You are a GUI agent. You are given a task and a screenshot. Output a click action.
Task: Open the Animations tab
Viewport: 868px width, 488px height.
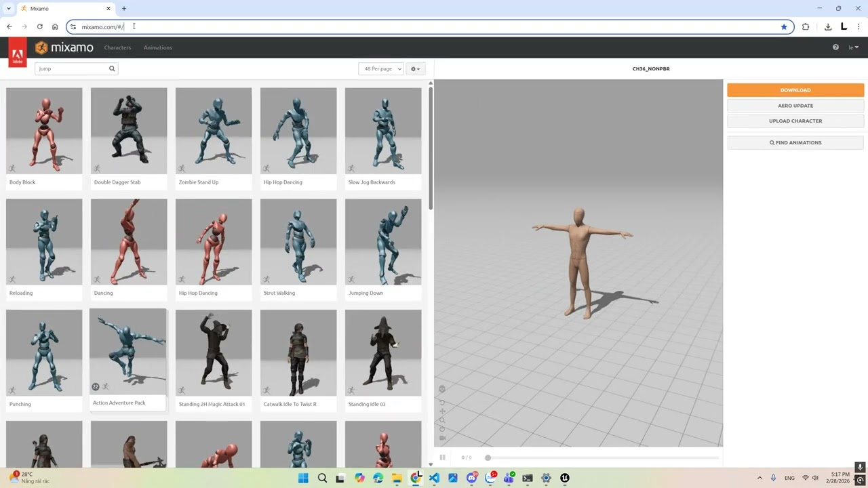tap(158, 47)
